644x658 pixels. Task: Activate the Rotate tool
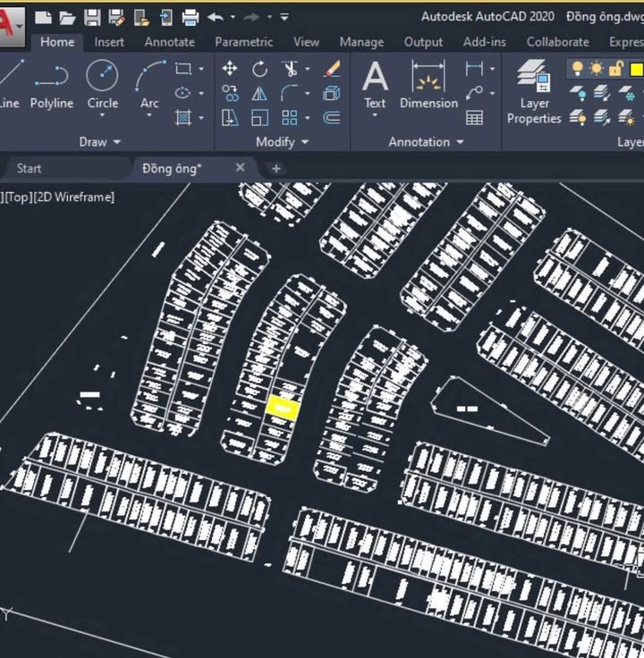point(259,69)
